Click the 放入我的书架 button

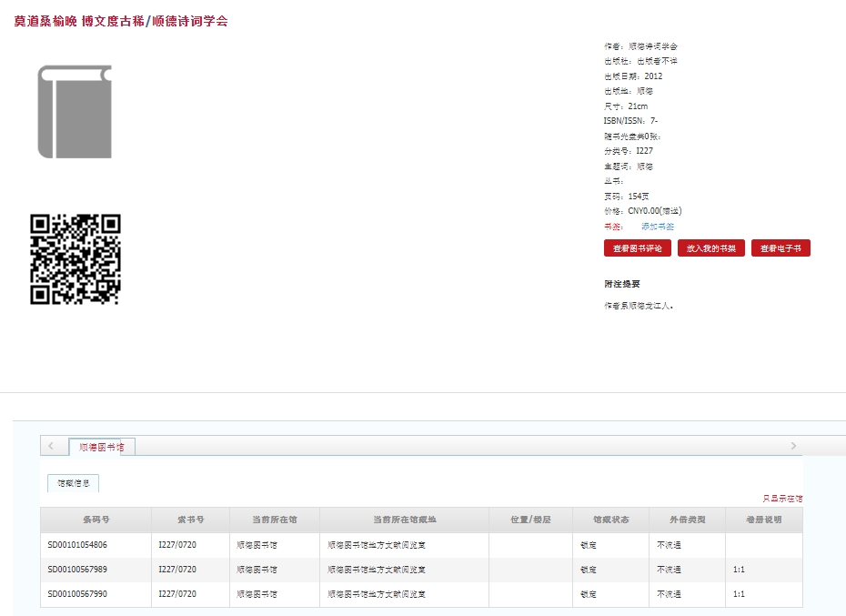click(711, 248)
